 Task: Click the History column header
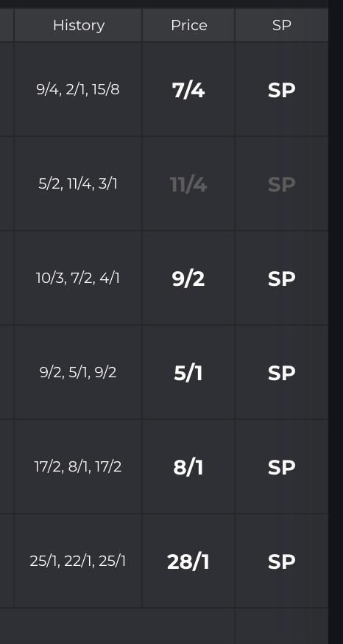click(78, 26)
